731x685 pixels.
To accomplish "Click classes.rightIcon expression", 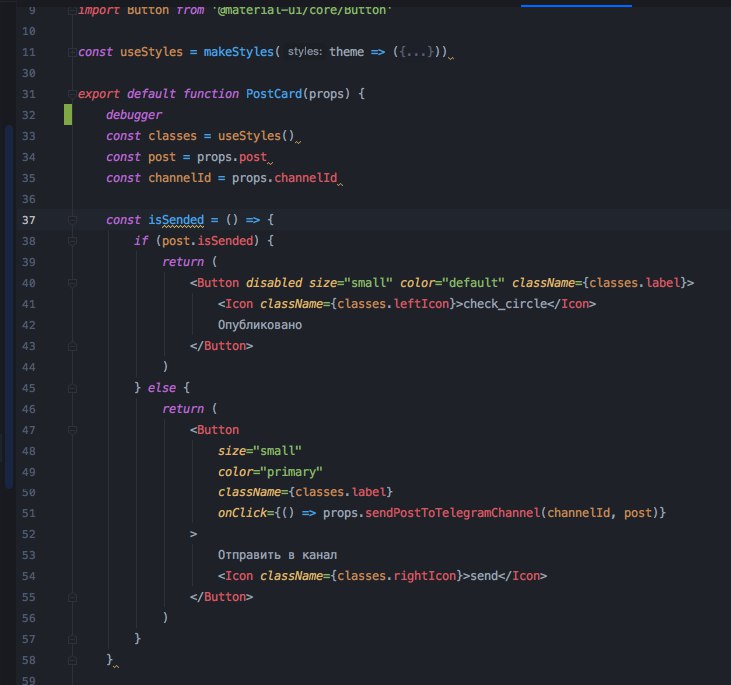I will 396,576.
